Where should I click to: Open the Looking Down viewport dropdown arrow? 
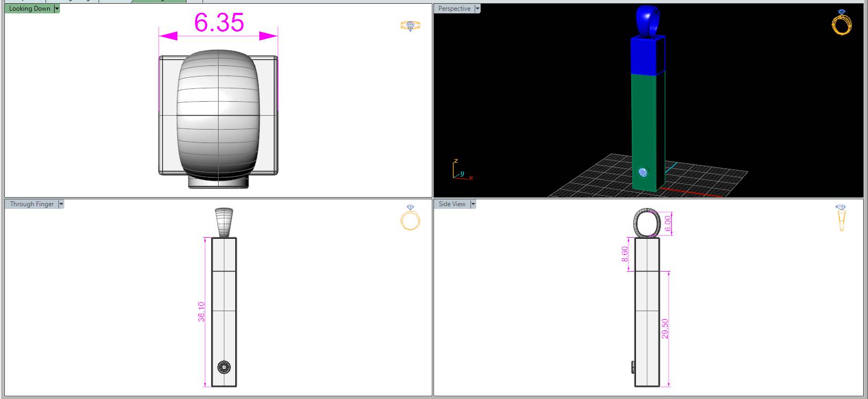pos(57,9)
